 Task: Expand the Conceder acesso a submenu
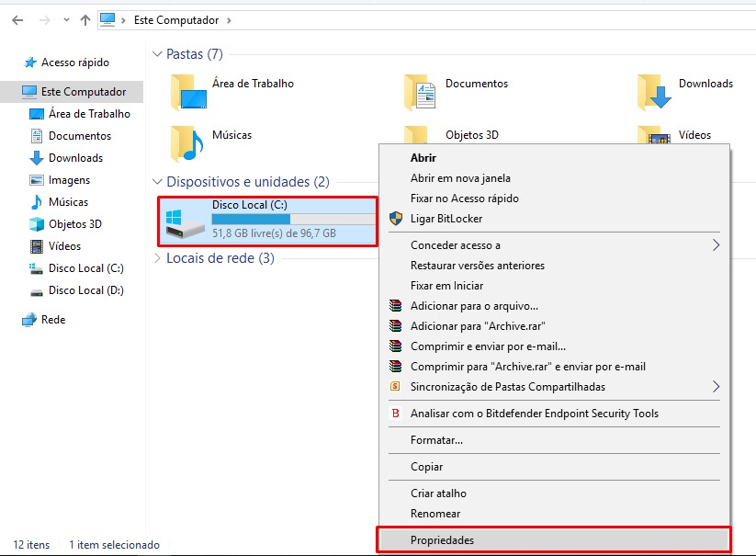(x=554, y=245)
